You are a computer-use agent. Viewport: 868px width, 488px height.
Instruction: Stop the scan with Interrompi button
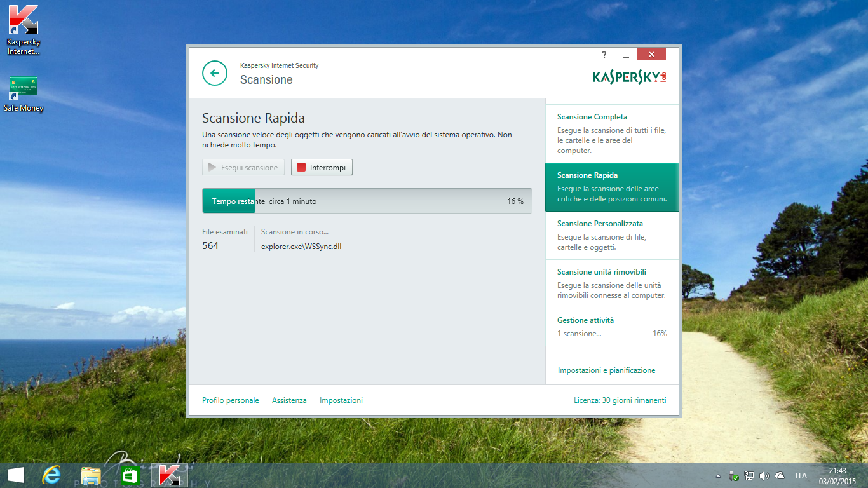322,167
